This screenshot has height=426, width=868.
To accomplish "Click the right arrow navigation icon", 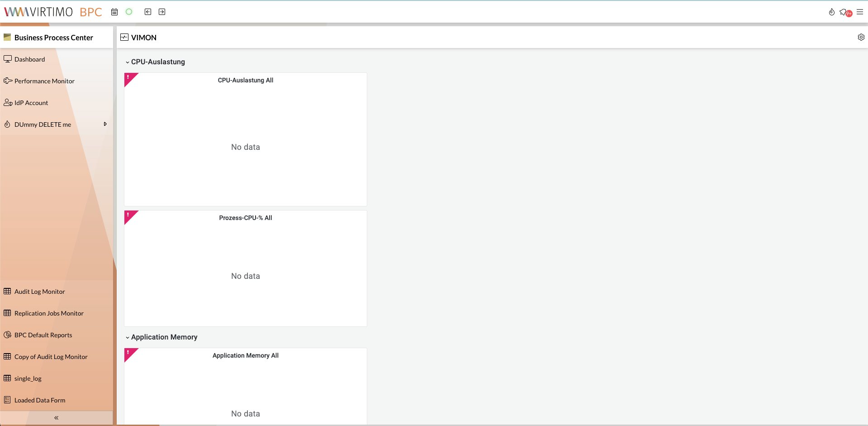I will point(162,12).
